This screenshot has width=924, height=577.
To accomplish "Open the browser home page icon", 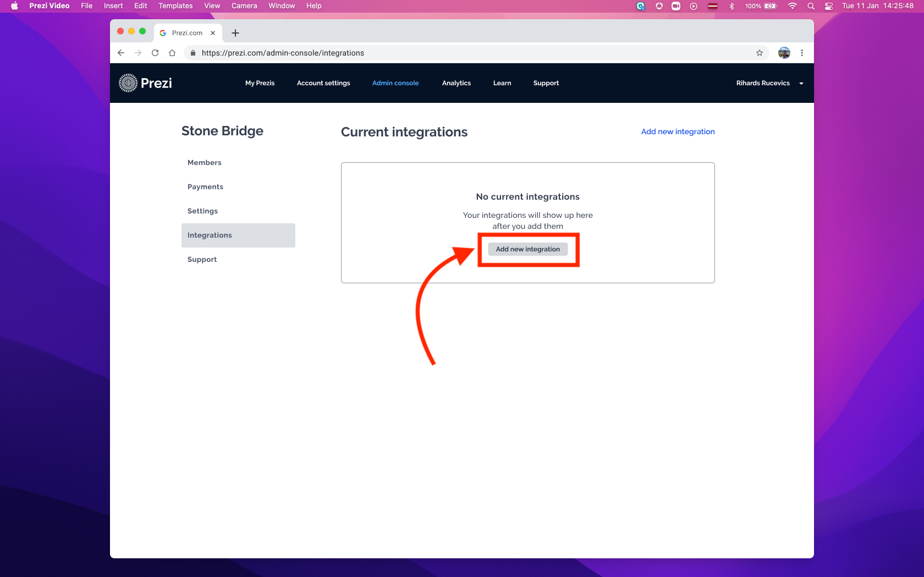I will point(172,53).
